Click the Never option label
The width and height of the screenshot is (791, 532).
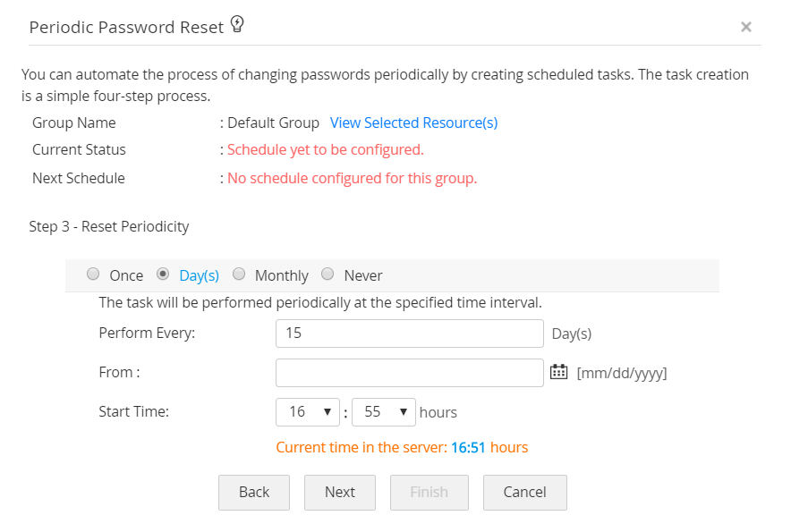[362, 275]
